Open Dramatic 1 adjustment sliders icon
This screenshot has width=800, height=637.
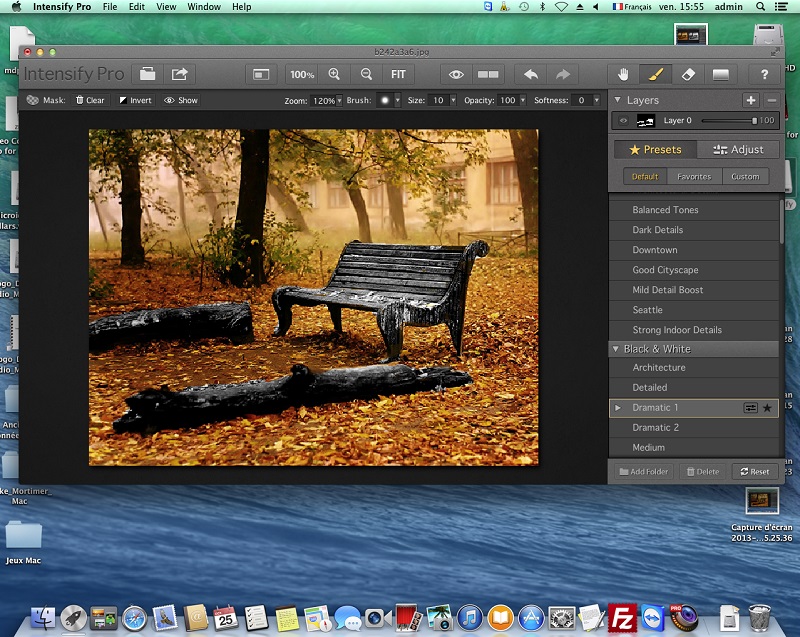tap(750, 407)
